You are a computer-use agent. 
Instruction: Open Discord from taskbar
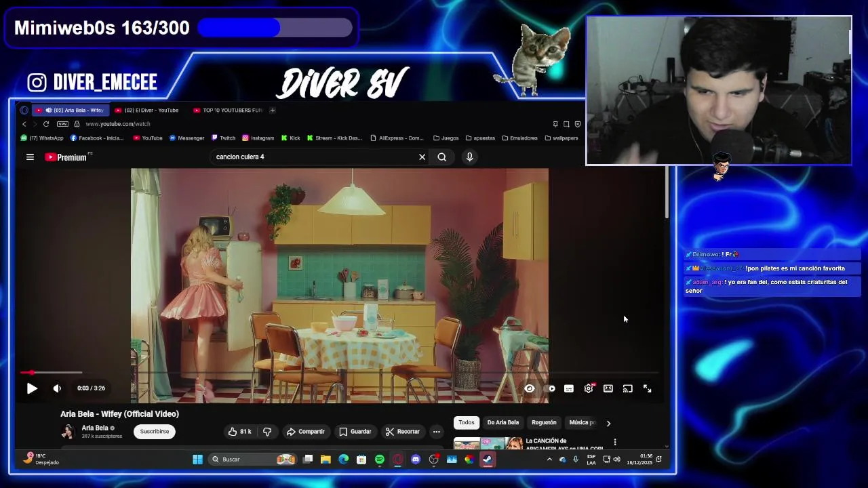[x=416, y=459]
